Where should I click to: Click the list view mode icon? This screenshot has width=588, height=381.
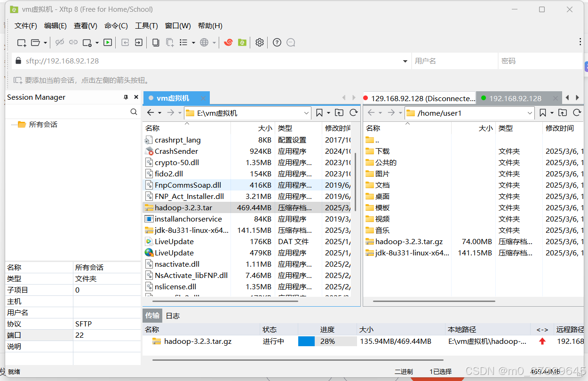click(x=184, y=42)
